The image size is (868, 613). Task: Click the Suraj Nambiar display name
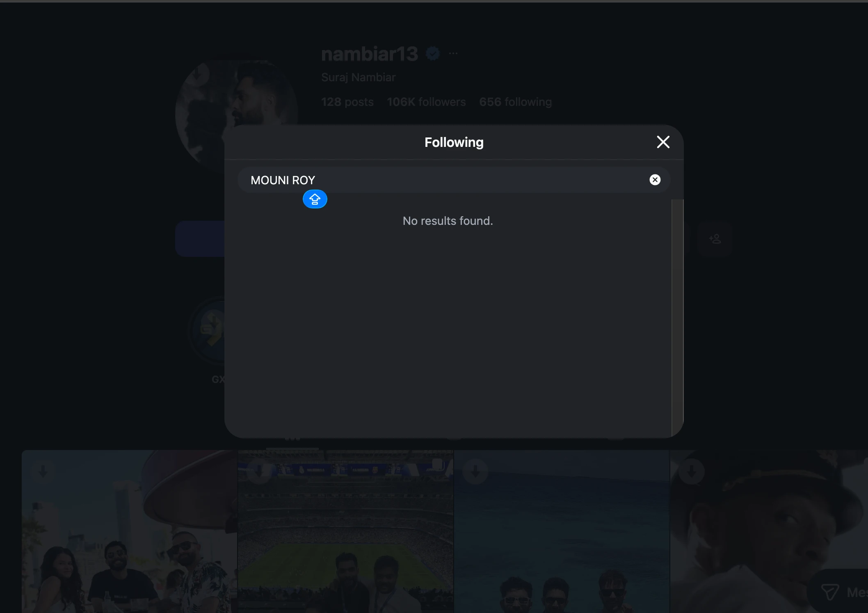(358, 77)
